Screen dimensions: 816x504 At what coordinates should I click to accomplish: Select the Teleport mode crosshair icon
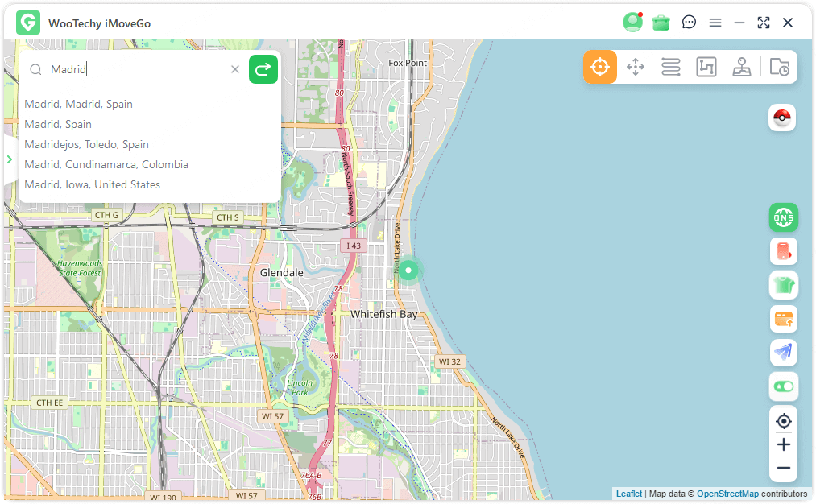pyautogui.click(x=600, y=67)
